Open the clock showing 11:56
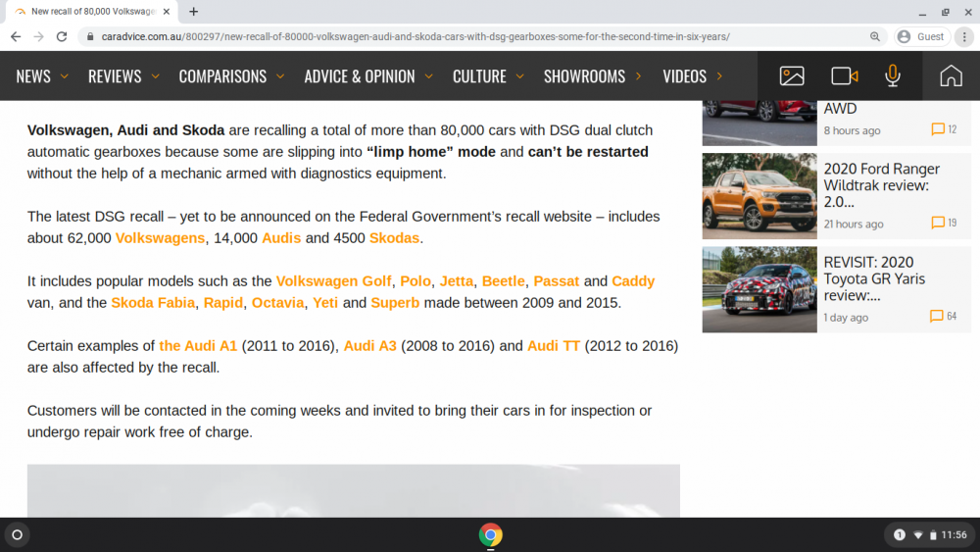This screenshot has width=980, height=552. click(x=954, y=534)
